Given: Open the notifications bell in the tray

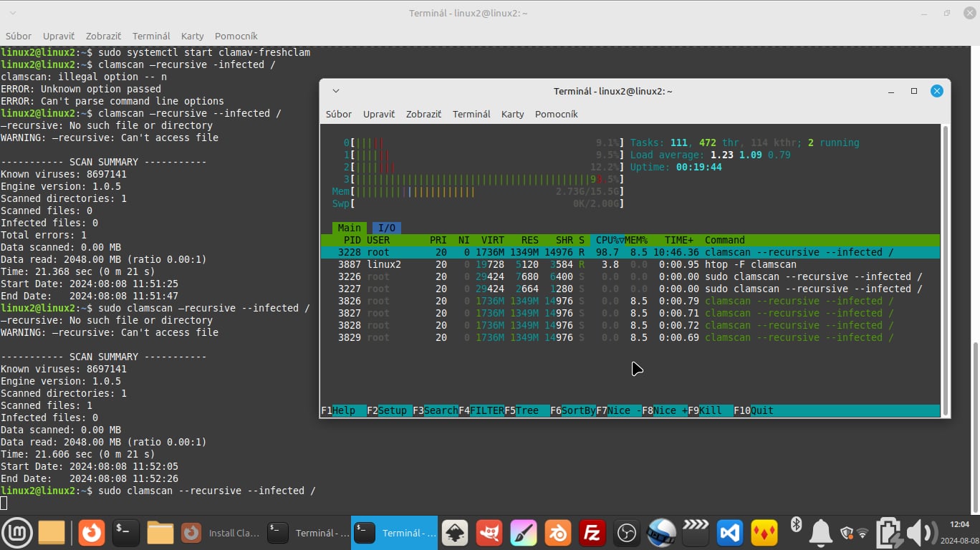Looking at the screenshot, I should 820,533.
